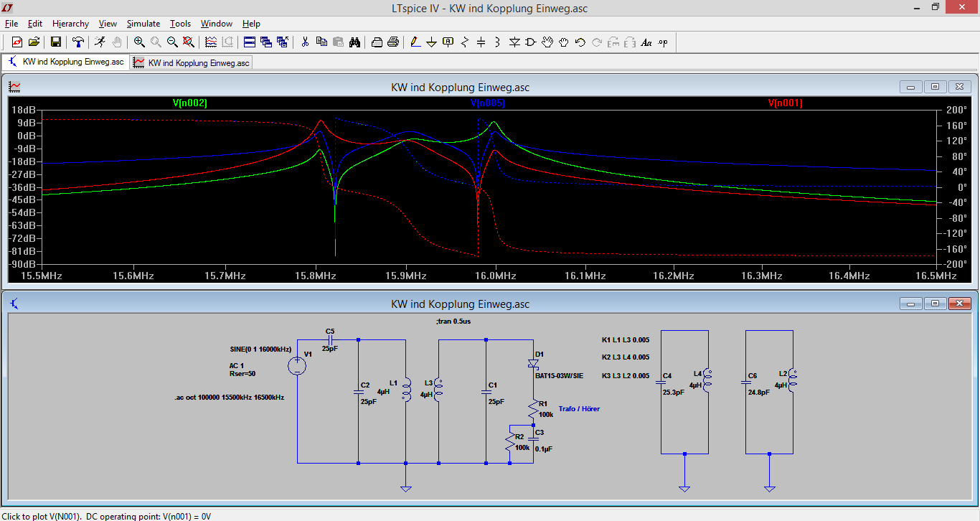Click the .ac oct simulation directive text
Image resolution: width=980 pixels, height=521 pixels.
coord(229,397)
